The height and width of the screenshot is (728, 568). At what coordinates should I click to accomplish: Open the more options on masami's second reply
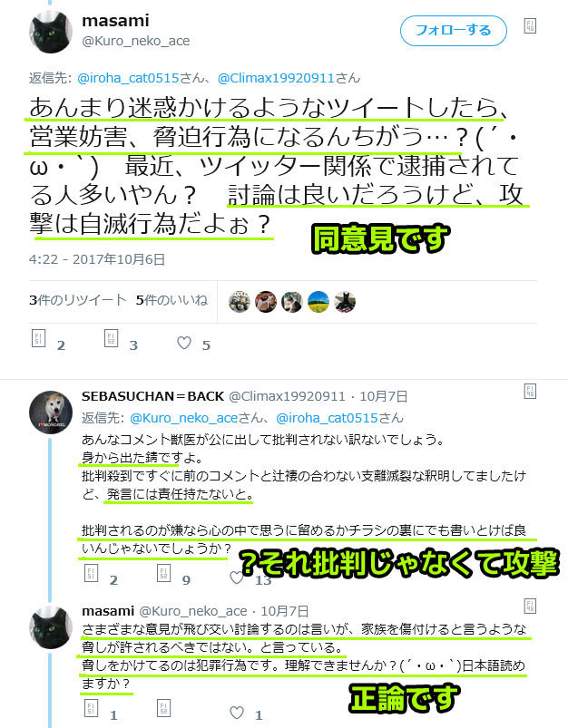pyautogui.click(x=530, y=606)
